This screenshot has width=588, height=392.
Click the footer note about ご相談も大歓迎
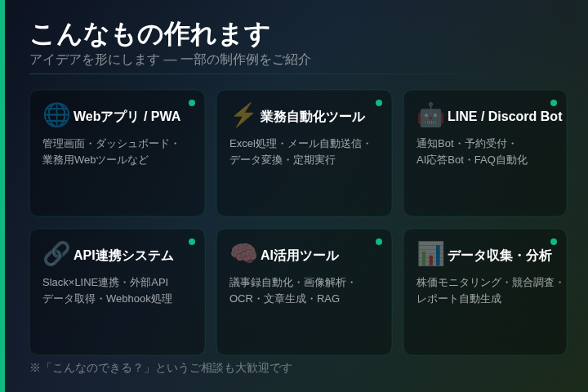[161, 368]
